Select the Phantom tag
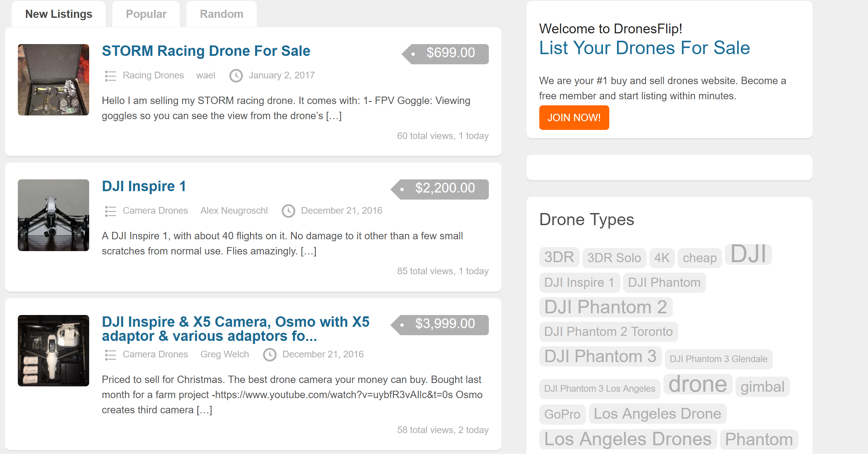This screenshot has height=454, width=868. point(759,440)
